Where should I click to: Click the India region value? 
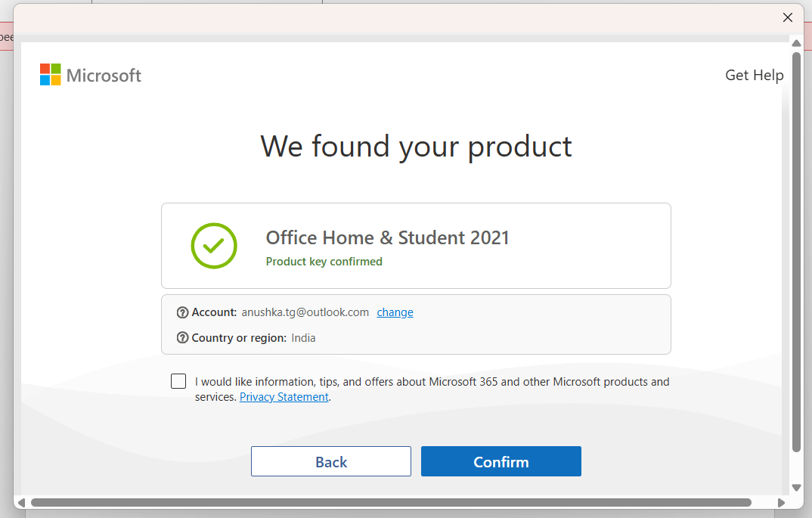303,338
